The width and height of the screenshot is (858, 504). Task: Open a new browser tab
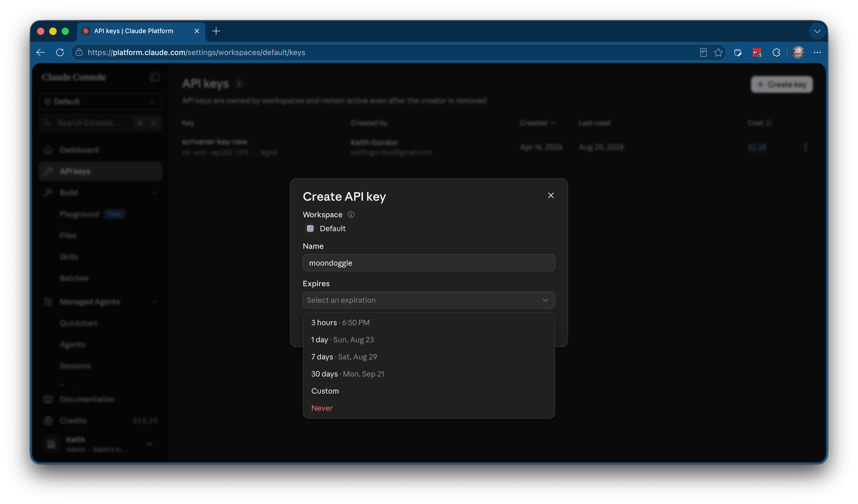tap(216, 31)
